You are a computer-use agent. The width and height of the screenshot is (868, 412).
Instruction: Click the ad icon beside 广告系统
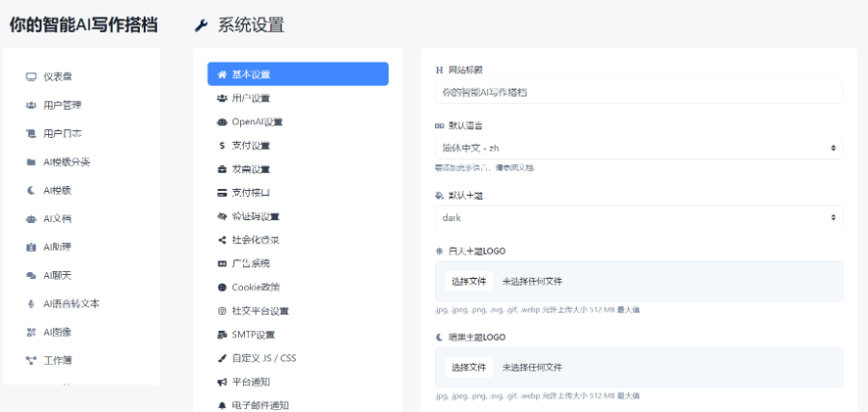click(222, 263)
